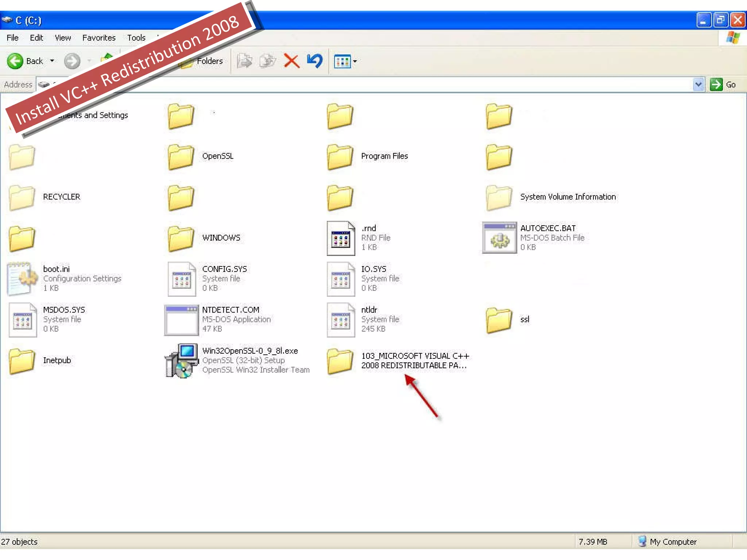Screen dimensions: 747x560
Task: Click the 'boot.ini' file name
Action: click(x=56, y=269)
